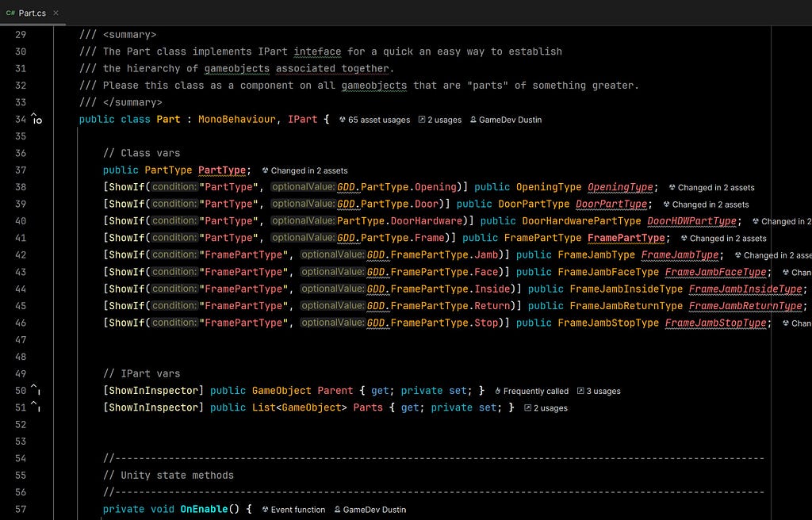Click the '// IPart vars' comment
The width and height of the screenshot is (812, 520).
141,373
